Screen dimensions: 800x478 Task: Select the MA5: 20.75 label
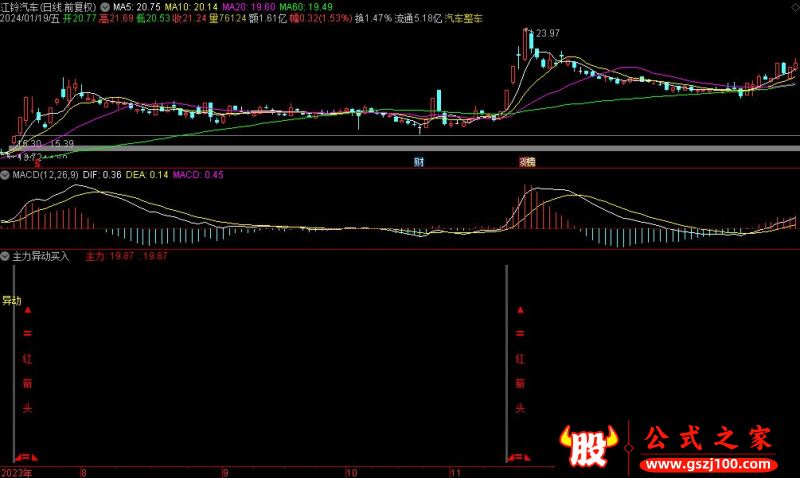click(136, 7)
